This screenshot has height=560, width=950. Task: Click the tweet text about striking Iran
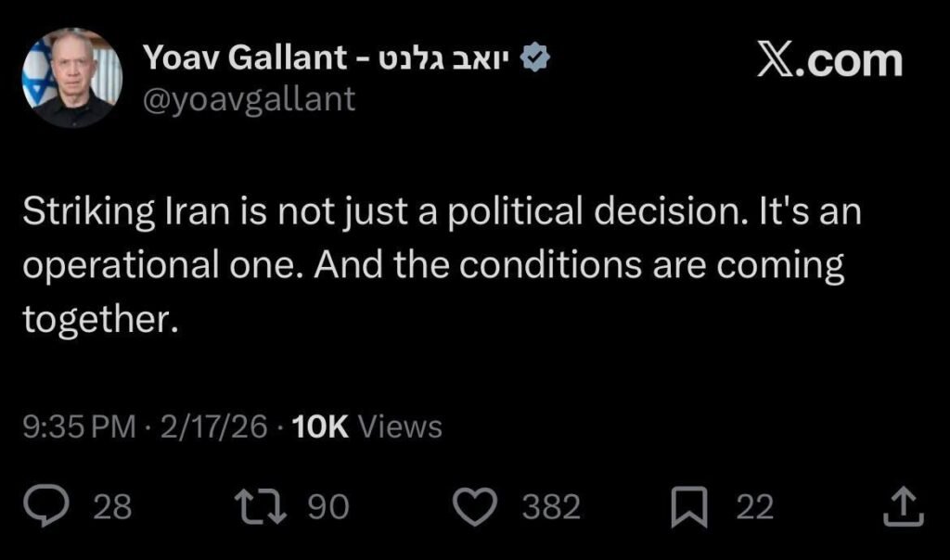click(x=441, y=266)
